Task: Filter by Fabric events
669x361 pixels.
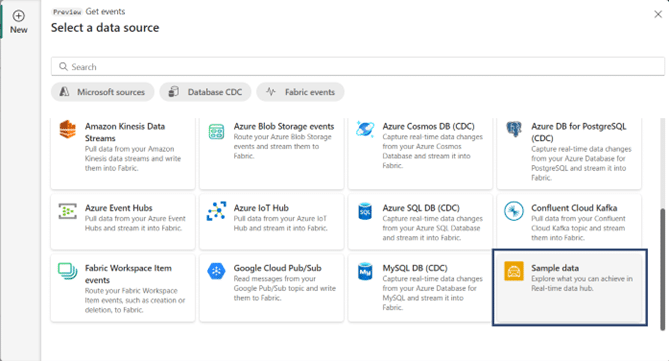Action: coord(300,92)
